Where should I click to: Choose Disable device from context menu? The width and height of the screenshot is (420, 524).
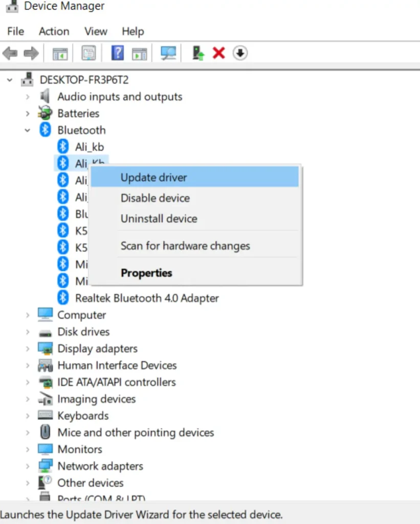(x=155, y=198)
